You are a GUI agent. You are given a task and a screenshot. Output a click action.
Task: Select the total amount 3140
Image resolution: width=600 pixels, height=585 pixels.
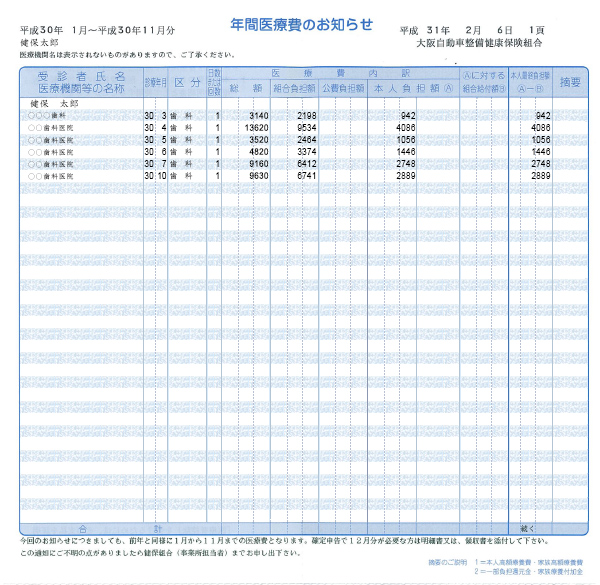(x=259, y=116)
